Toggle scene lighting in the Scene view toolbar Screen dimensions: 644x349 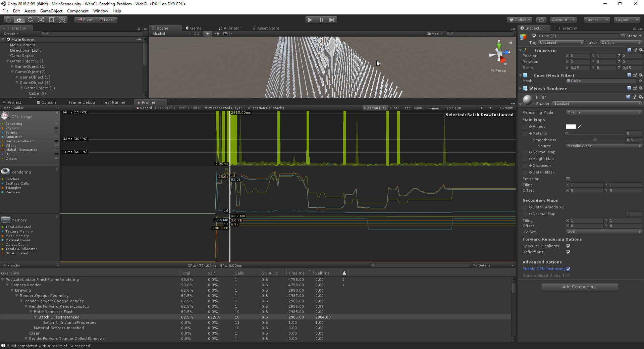[208, 34]
